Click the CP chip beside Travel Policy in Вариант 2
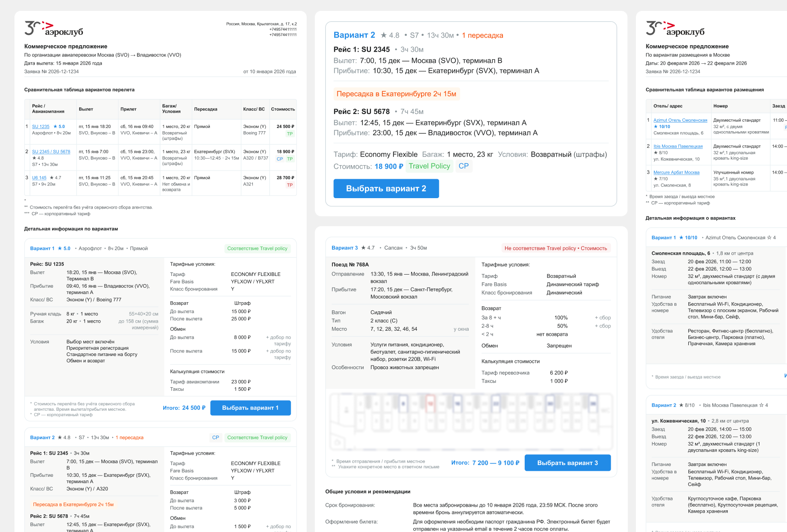 [464, 166]
